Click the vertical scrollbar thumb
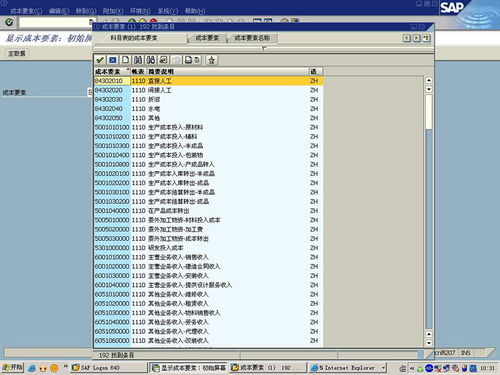 (429, 112)
